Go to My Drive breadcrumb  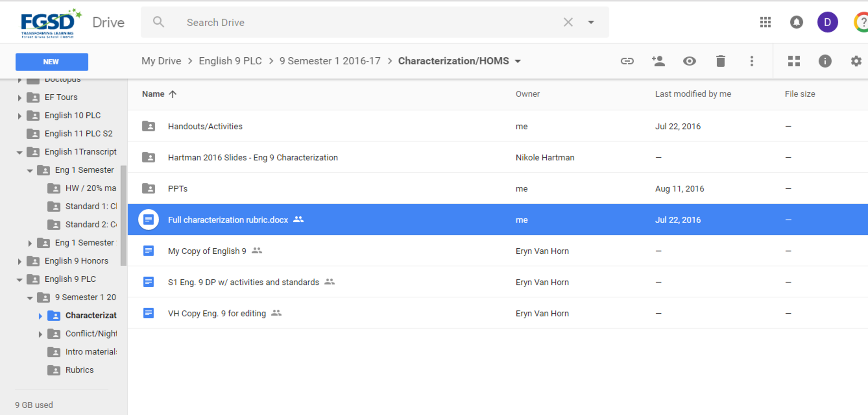[161, 61]
